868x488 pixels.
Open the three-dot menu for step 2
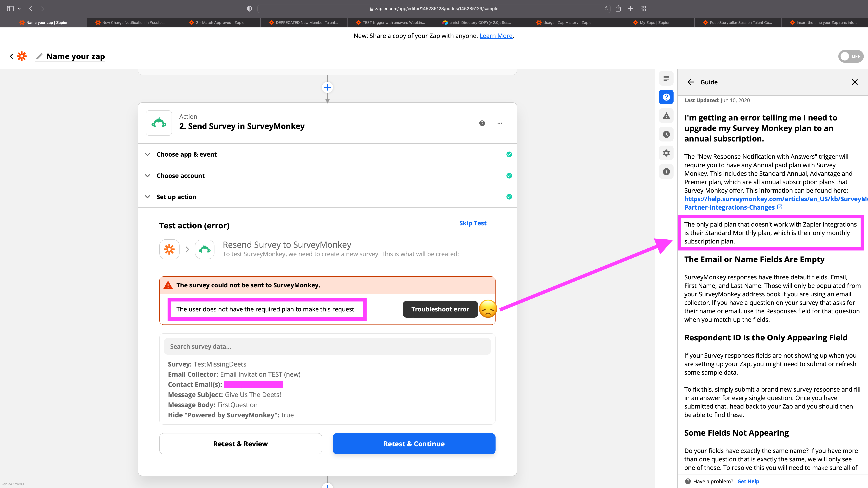pos(500,123)
